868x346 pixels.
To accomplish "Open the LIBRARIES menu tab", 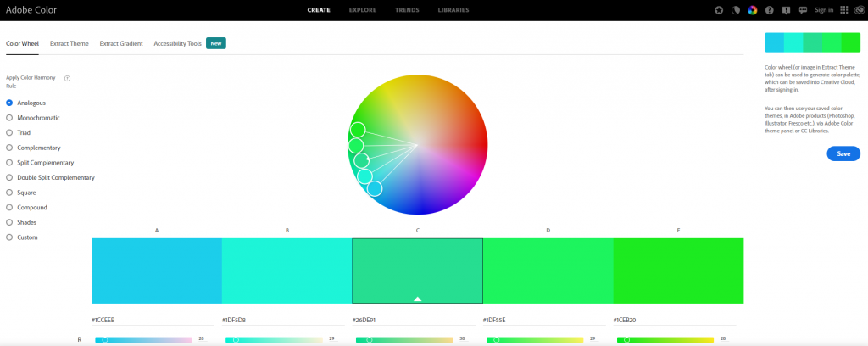I will coord(453,10).
